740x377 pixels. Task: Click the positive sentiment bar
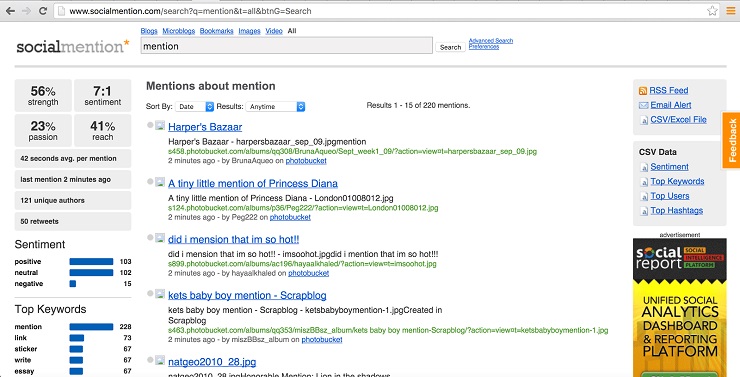pos(91,261)
